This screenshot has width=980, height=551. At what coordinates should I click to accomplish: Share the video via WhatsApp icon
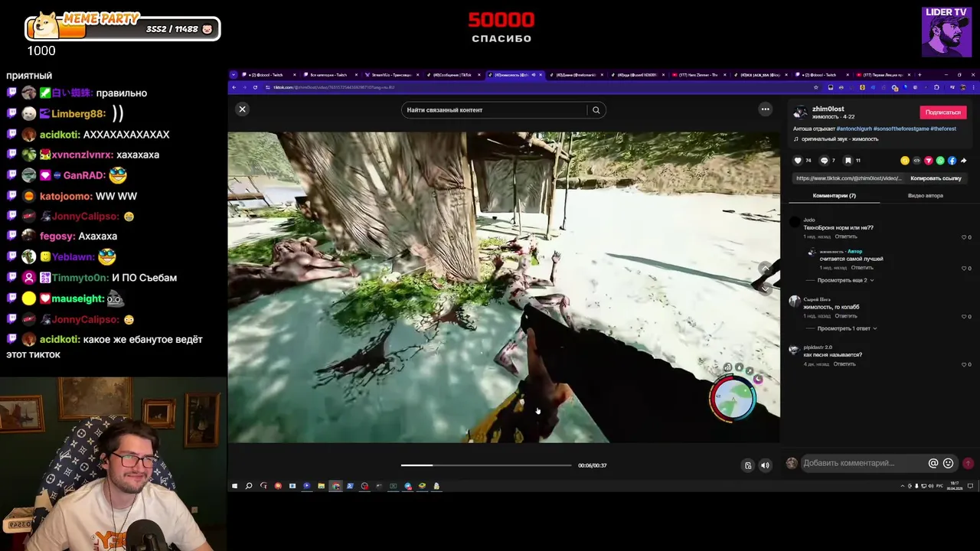940,161
